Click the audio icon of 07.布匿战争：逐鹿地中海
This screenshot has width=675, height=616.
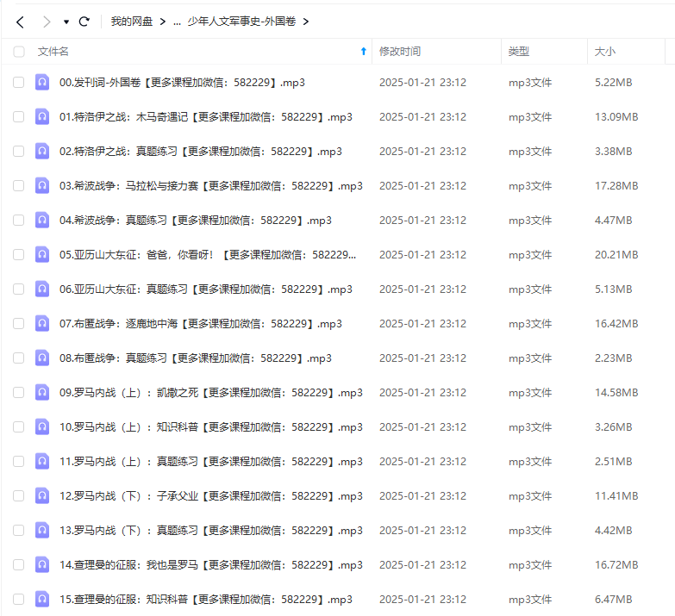[x=42, y=323]
